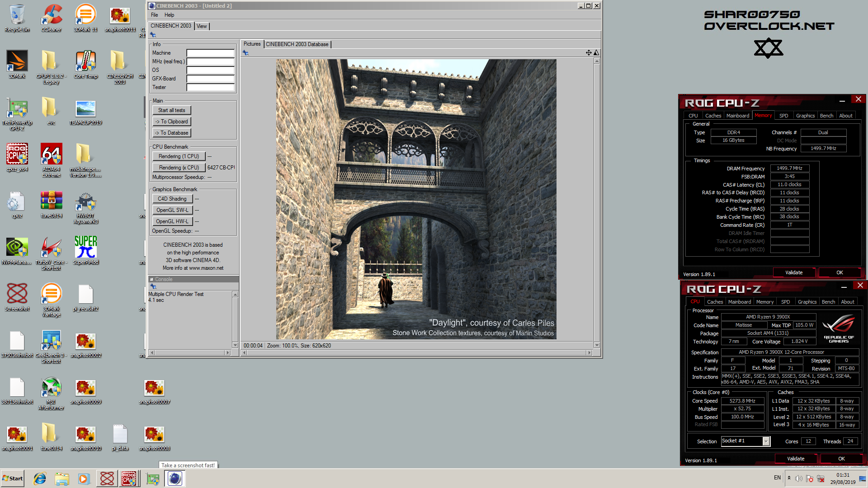Screen dimensions: 868x488
Task: Launch TechPowerUp GPU-Z shortcut
Action: coord(17,114)
